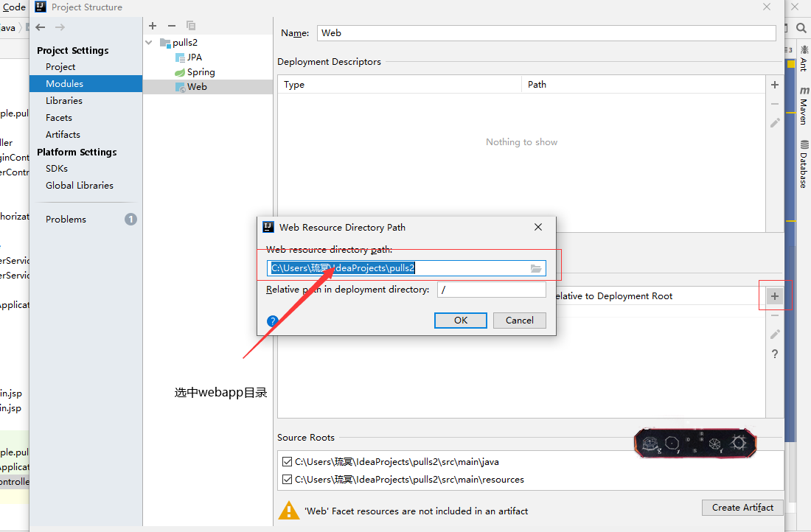Screen dimensions: 811x532
Task: Click the facet Name field
Action: point(546,33)
